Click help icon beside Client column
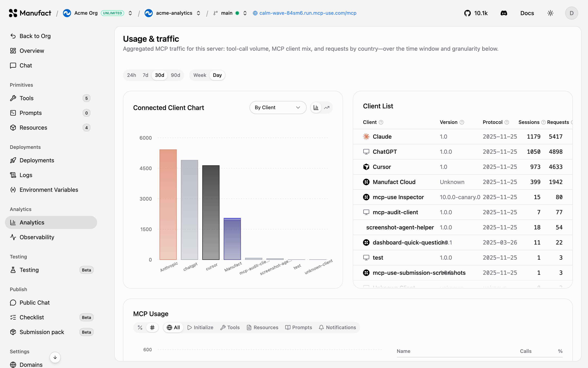This screenshot has width=588, height=368. point(381,122)
